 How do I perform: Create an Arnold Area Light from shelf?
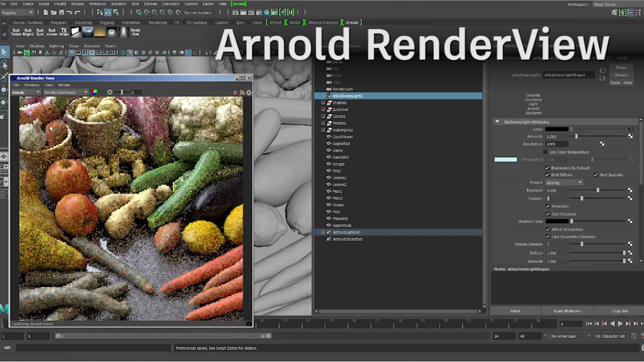76,32
